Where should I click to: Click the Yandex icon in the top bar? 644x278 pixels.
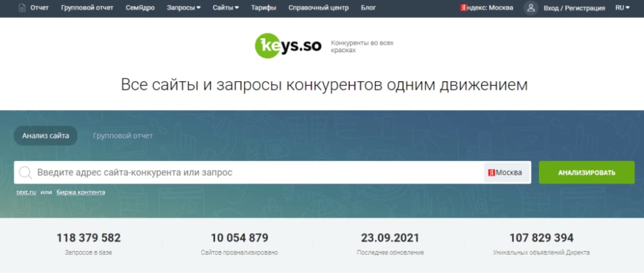point(463,8)
